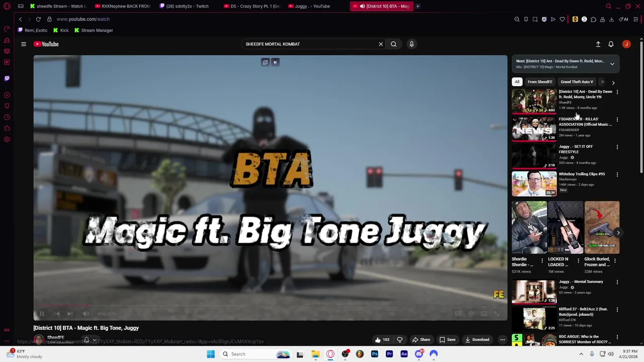Open options for KILLAS' ASSOCIATION video
This screenshot has height=362, width=644.
[617, 120]
